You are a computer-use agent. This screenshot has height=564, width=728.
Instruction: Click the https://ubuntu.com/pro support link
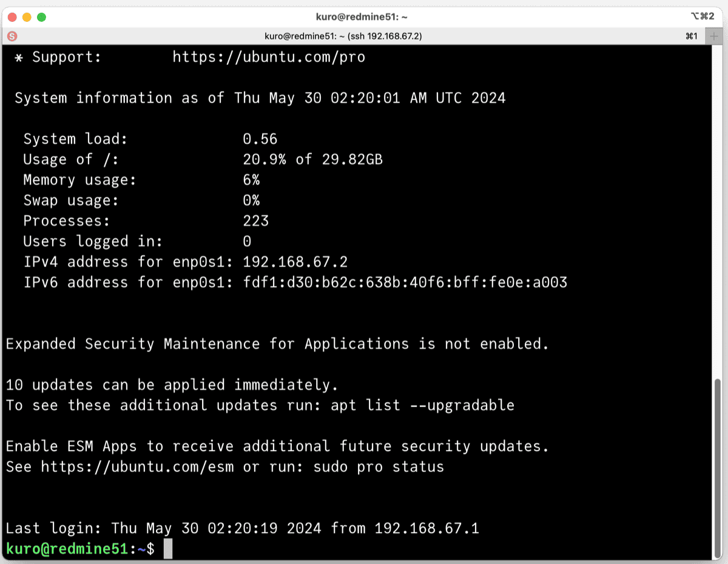tap(269, 57)
